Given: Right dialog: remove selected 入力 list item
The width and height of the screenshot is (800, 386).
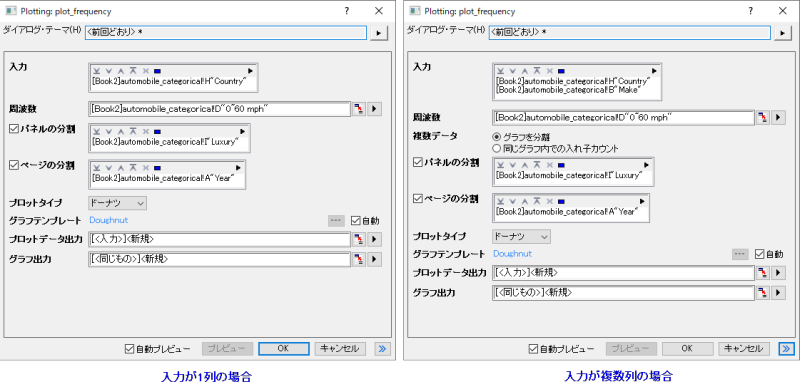Looking at the screenshot, I should click(549, 71).
